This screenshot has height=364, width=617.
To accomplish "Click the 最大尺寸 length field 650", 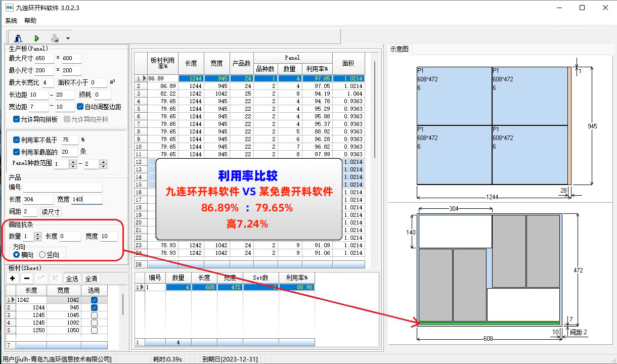I will [44, 58].
